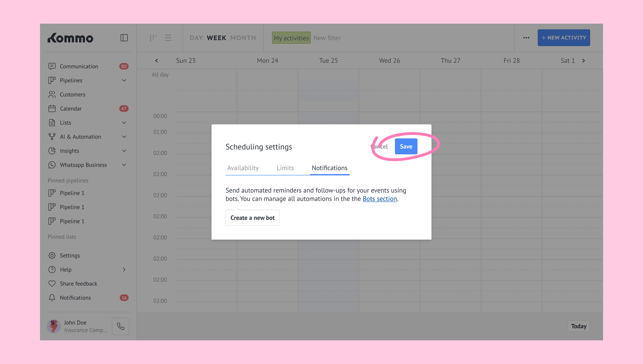Open Settings gear in sidebar

(52, 256)
